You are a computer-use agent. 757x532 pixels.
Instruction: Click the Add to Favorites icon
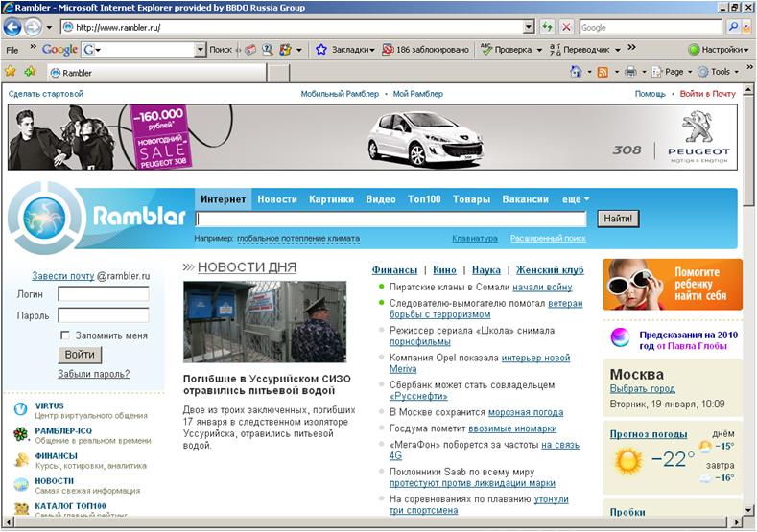tap(30, 72)
